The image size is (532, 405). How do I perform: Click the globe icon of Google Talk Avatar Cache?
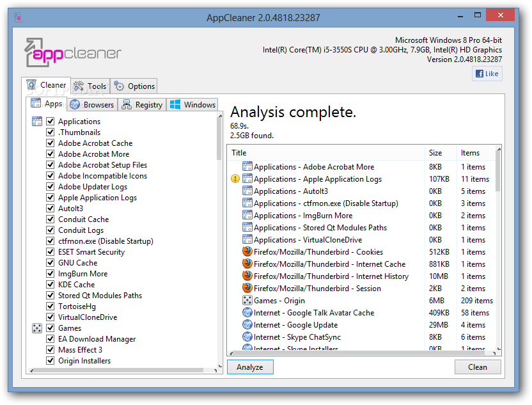point(247,312)
